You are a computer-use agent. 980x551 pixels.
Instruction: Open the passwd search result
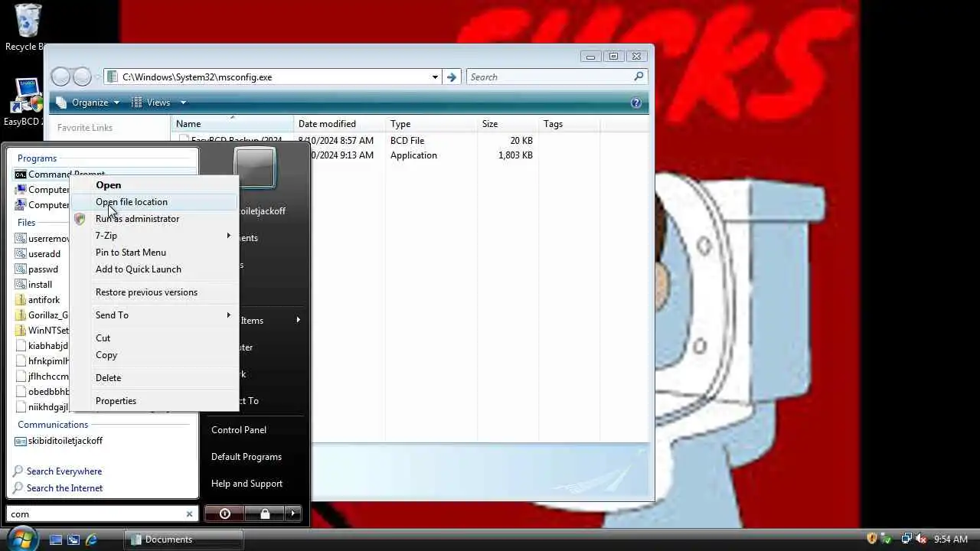coord(41,269)
